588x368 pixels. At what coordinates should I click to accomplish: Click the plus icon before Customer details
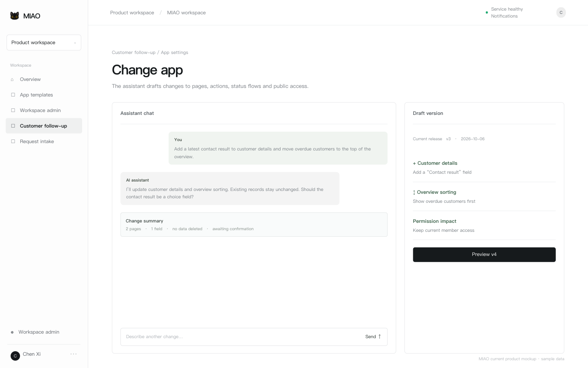414,164
